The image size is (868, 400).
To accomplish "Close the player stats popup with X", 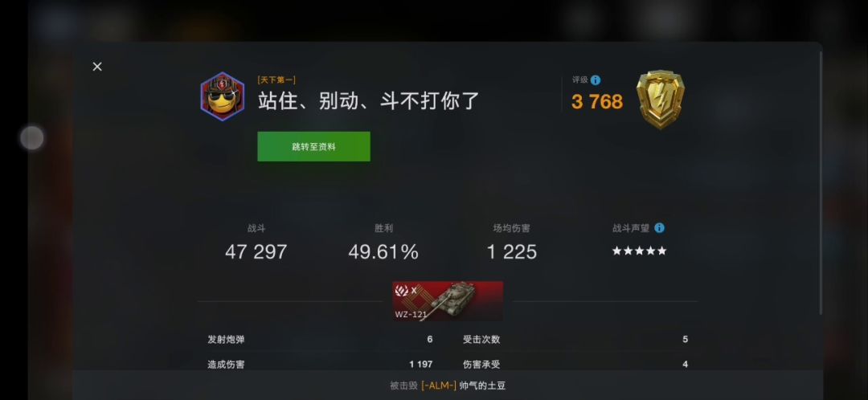I will click(x=97, y=67).
